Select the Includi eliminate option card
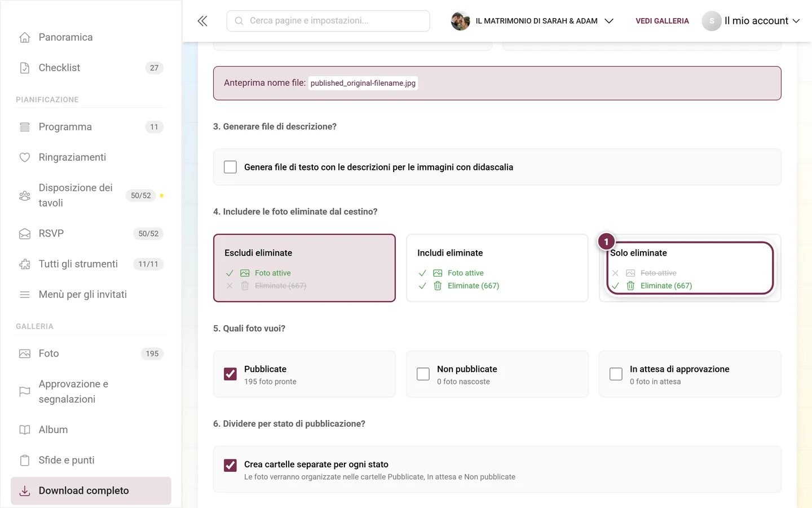This screenshot has width=812, height=508. (x=497, y=268)
